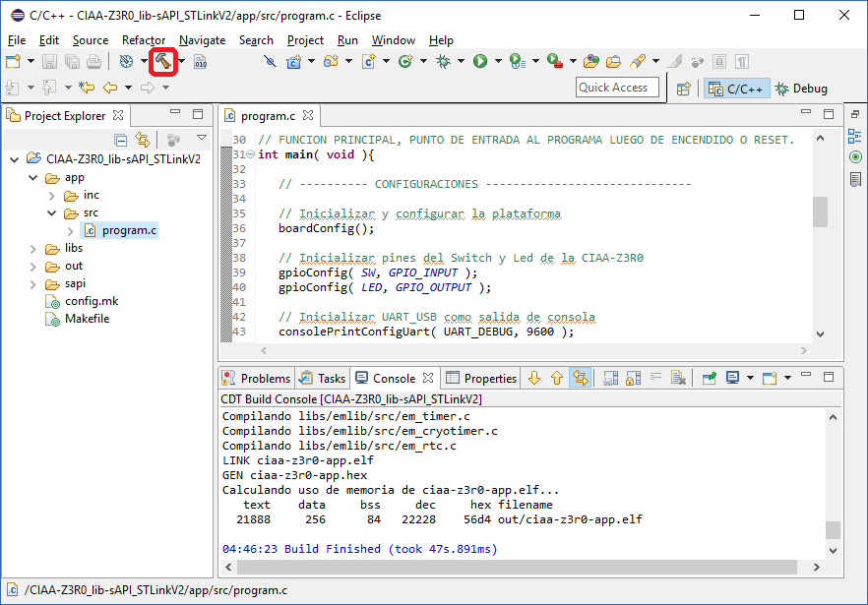Click console Pin Console icon
The height and width of the screenshot is (605, 868).
click(x=710, y=378)
